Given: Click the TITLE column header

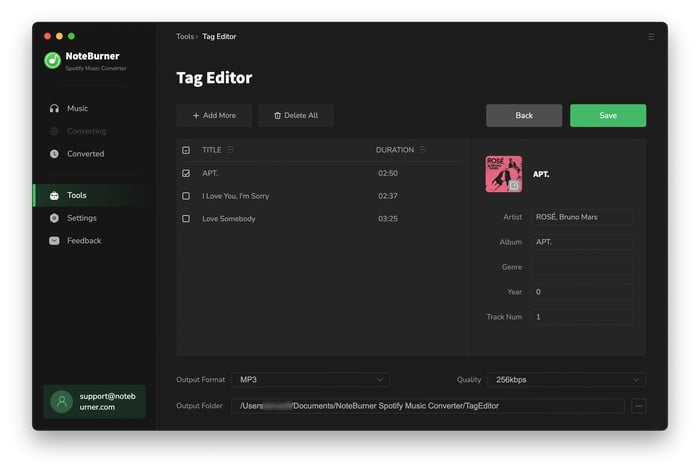Looking at the screenshot, I should pos(212,150).
